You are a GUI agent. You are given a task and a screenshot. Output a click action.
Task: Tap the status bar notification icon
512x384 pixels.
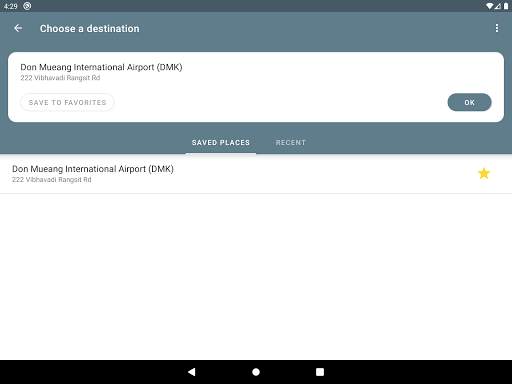[x=27, y=6]
